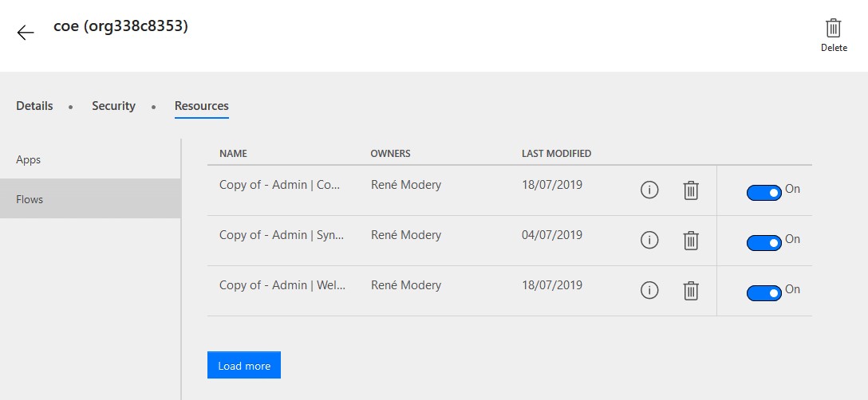868x400 pixels.
Task: Delete the Copy of - Admin | Syn... flow
Action: pos(690,241)
